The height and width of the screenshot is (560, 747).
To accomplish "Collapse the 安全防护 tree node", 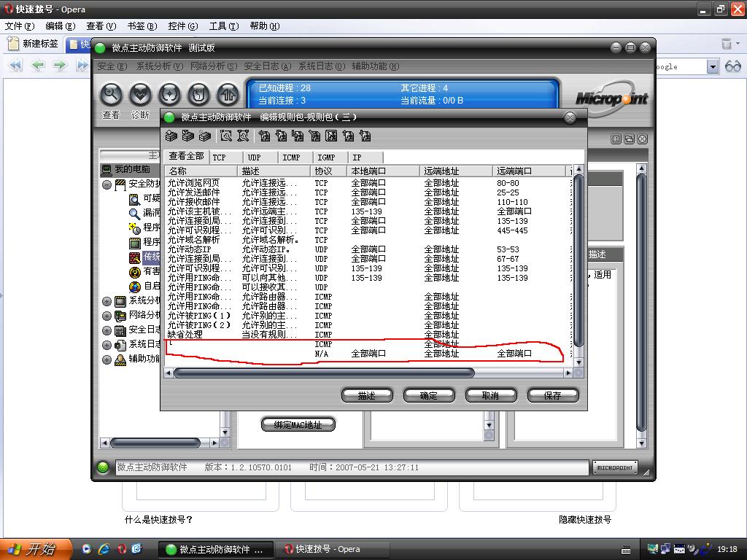I will (107, 184).
